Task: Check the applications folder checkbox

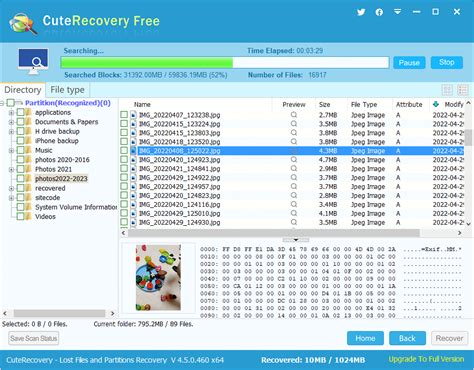Action: (20, 112)
